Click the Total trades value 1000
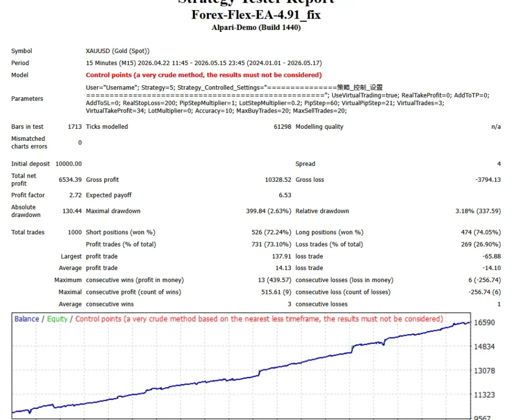This screenshot has height=420, width=517. point(75,232)
